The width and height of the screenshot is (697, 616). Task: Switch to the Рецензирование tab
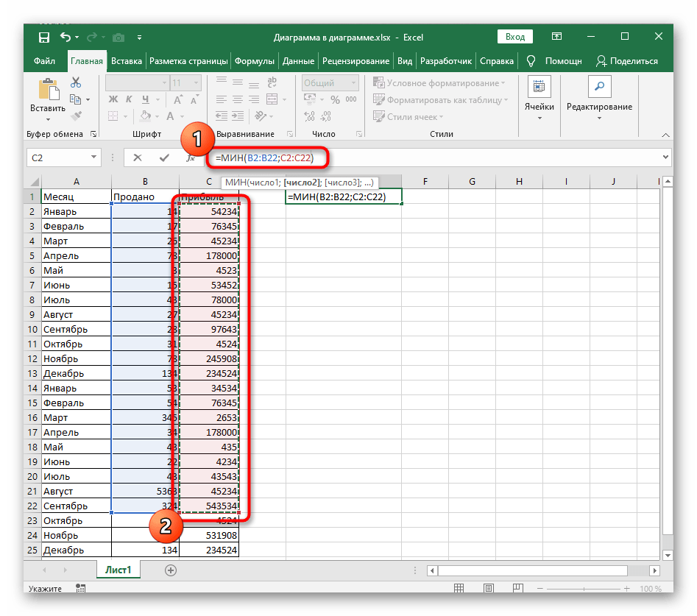click(355, 61)
